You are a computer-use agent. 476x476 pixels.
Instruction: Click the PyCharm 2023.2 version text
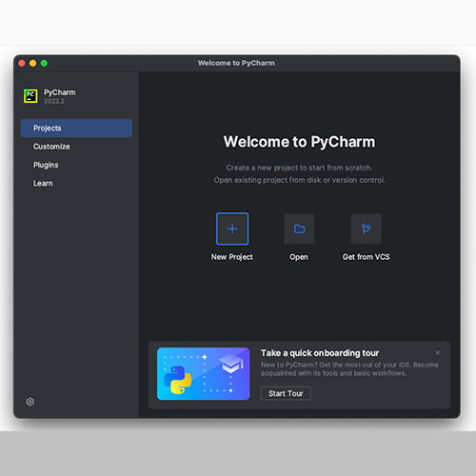(x=54, y=102)
